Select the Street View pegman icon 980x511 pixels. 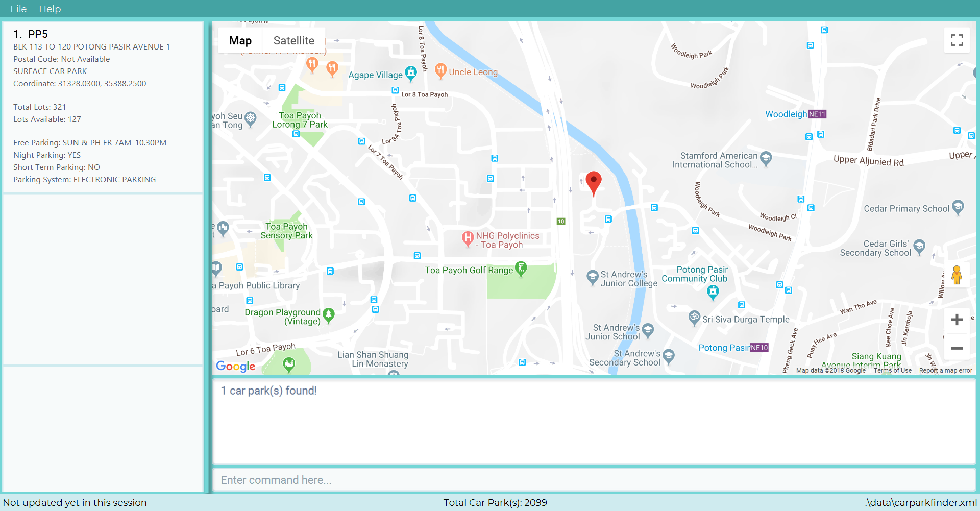(x=957, y=276)
